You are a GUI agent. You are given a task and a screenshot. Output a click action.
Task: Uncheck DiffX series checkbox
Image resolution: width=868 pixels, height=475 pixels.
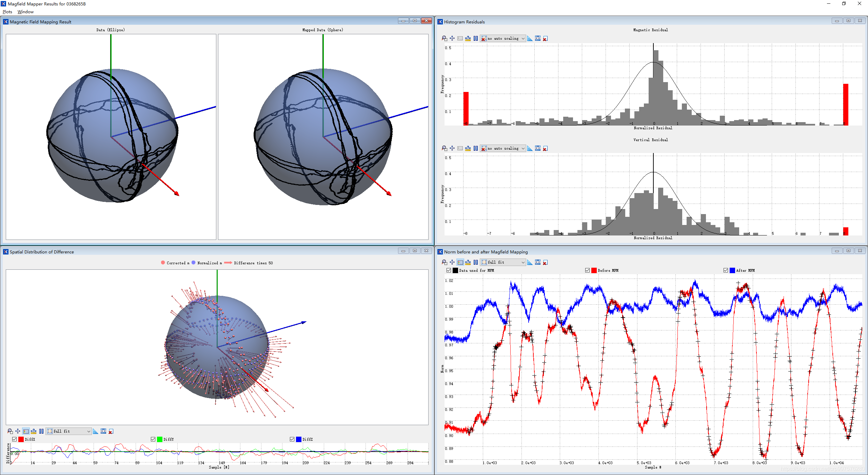[14, 439]
